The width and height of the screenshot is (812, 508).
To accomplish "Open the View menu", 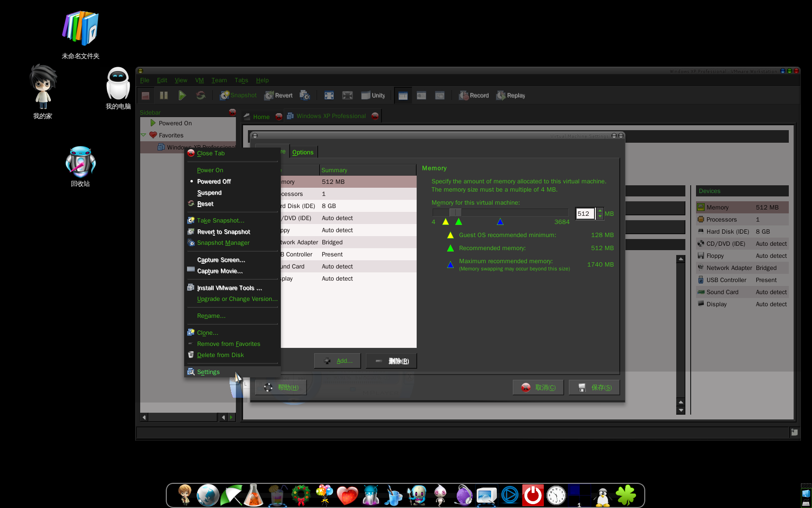I will point(181,80).
